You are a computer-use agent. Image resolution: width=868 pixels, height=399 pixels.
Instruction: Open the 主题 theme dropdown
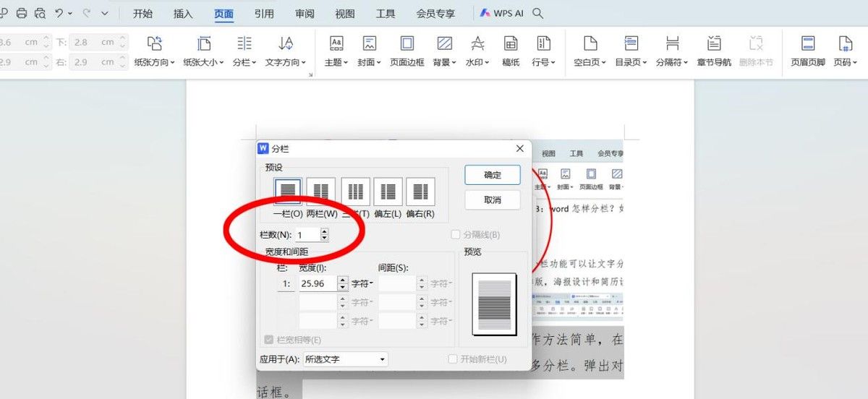336,52
